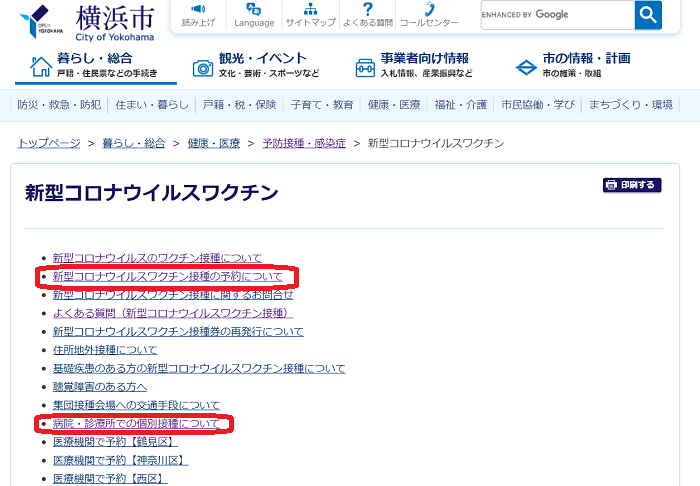The image size is (700, 486).
Task: Open 防災・救急・防犯 submenu item
Action: [59, 105]
